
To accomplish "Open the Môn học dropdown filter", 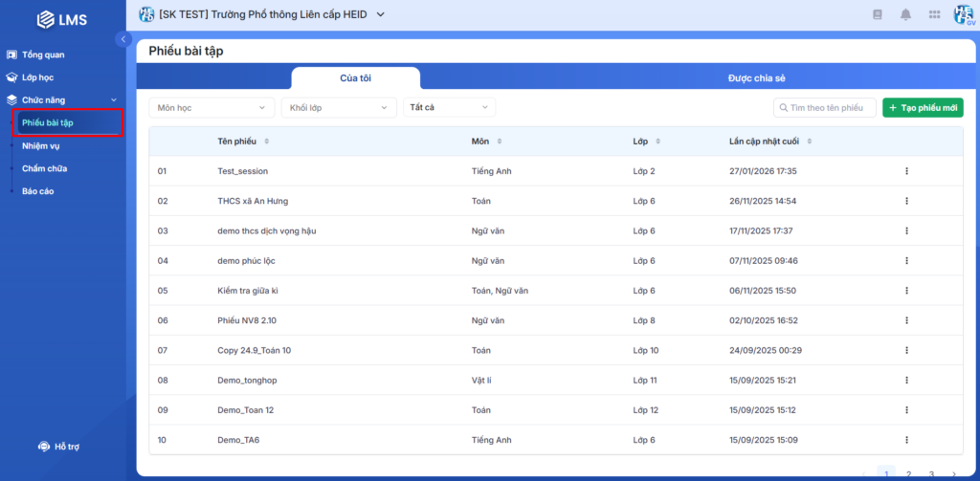I will point(212,108).
